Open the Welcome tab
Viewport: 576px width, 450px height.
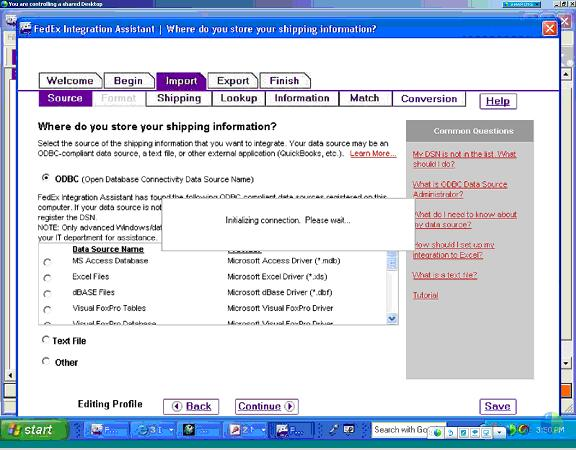point(70,81)
